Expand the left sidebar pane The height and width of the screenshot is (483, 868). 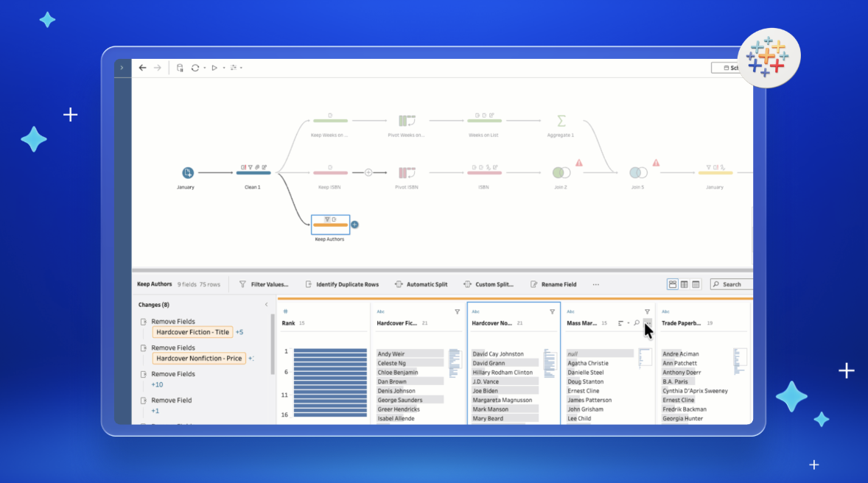tap(122, 68)
